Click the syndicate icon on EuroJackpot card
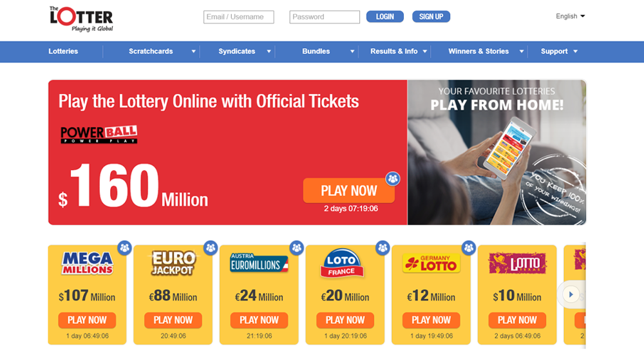The height and width of the screenshot is (362, 644). pyautogui.click(x=211, y=248)
